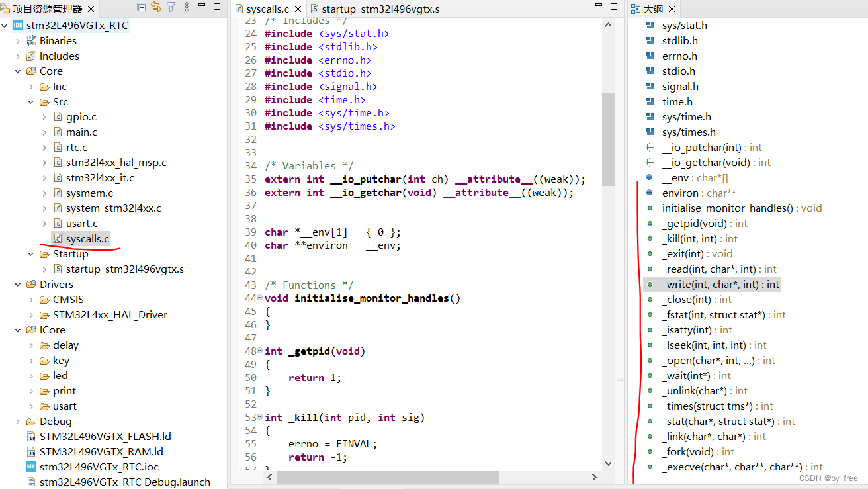Select __io_putchar(int) in the outline
The image size is (868, 489).
(x=712, y=148)
